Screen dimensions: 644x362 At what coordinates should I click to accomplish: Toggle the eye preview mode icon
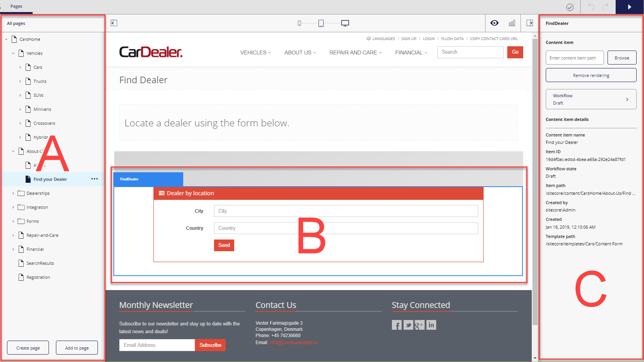tap(494, 23)
